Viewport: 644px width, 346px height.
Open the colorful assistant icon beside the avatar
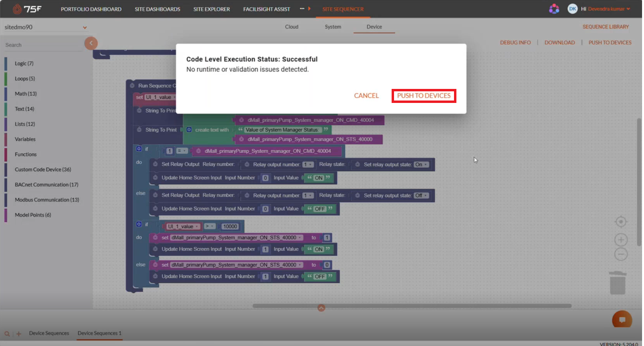[x=554, y=9]
